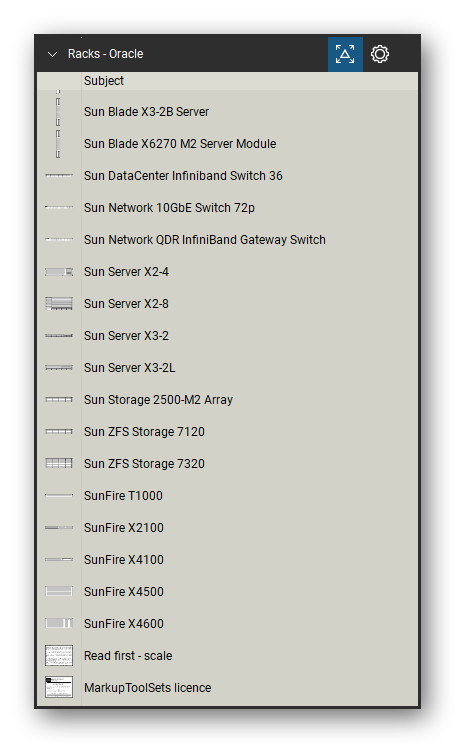This screenshot has width=455, height=743.
Task: Click the Sun Server X3-2L label
Action: (129, 368)
